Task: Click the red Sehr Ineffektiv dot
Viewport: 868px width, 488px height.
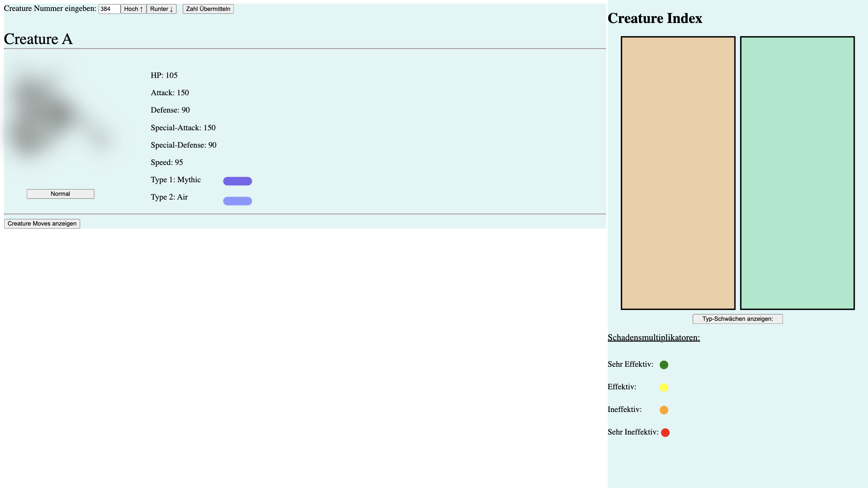Action: coord(665,433)
